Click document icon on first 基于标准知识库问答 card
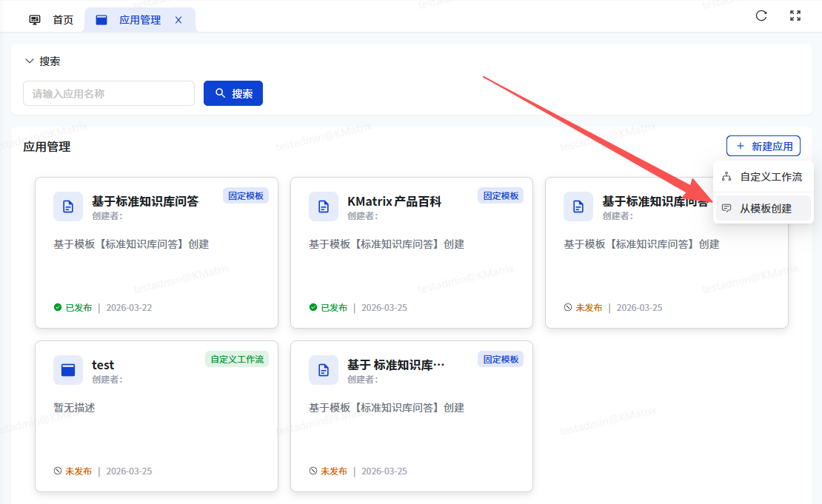This screenshot has width=822, height=504. (68, 206)
